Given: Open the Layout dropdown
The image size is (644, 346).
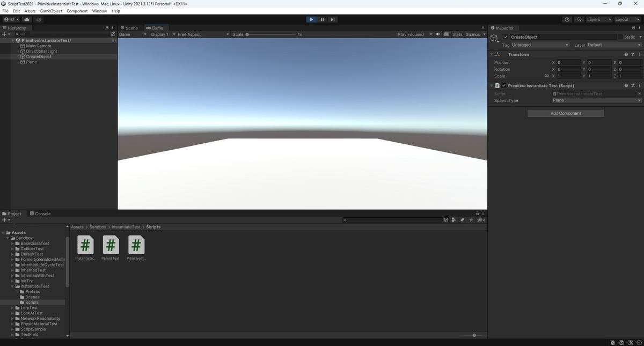Looking at the screenshot, I should tap(627, 19).
